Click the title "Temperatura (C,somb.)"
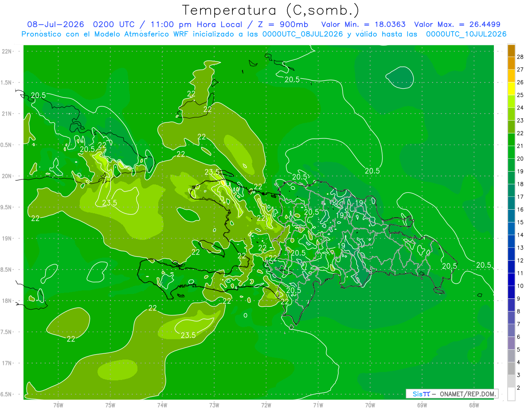 click(271, 10)
